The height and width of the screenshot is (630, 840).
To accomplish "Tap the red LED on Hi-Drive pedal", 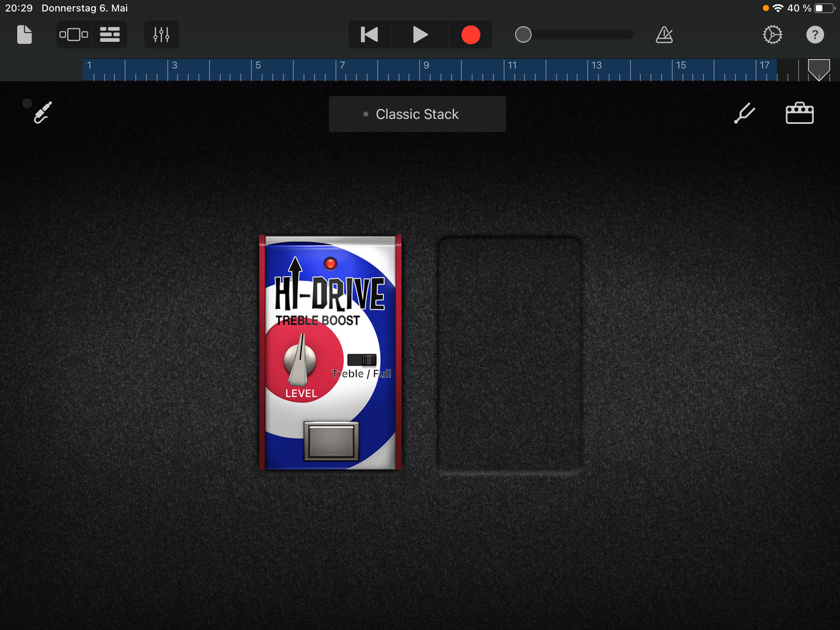I will [x=330, y=263].
